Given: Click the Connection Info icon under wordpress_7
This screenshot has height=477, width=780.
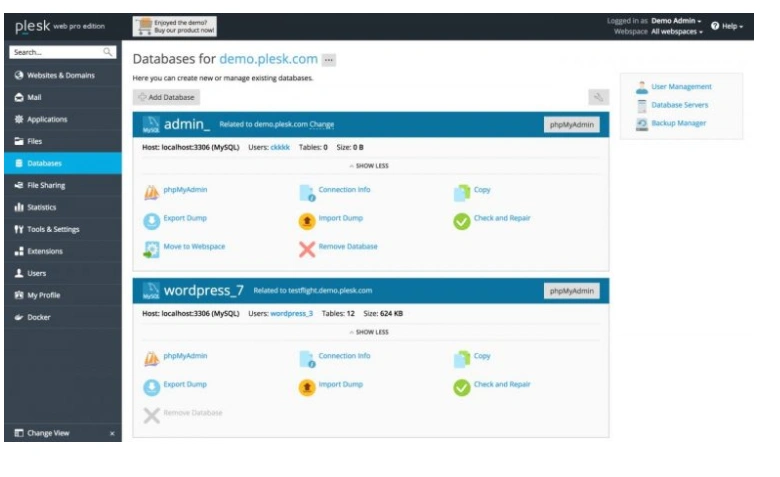Looking at the screenshot, I should tap(307, 359).
